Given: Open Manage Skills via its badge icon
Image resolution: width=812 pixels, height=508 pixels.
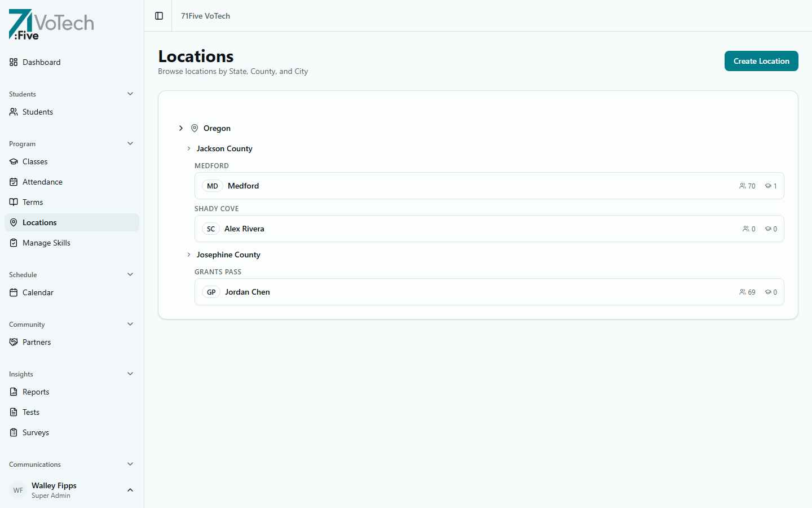Looking at the screenshot, I should click(x=13, y=243).
